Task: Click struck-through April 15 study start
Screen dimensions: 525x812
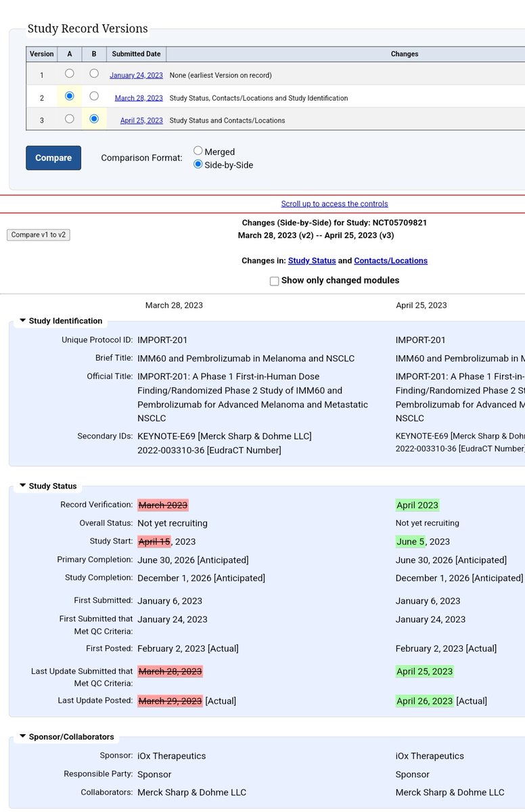Action: click(154, 541)
